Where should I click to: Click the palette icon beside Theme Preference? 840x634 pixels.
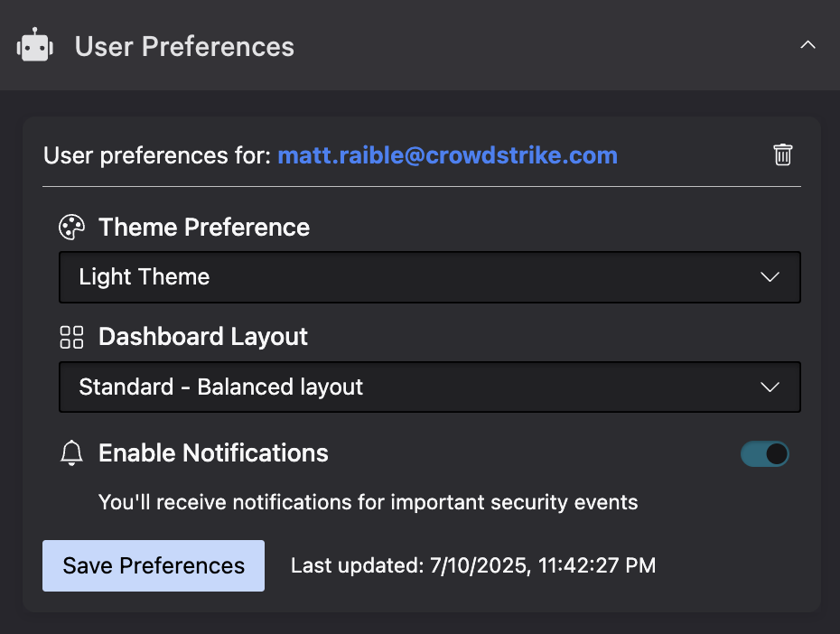[71, 227]
